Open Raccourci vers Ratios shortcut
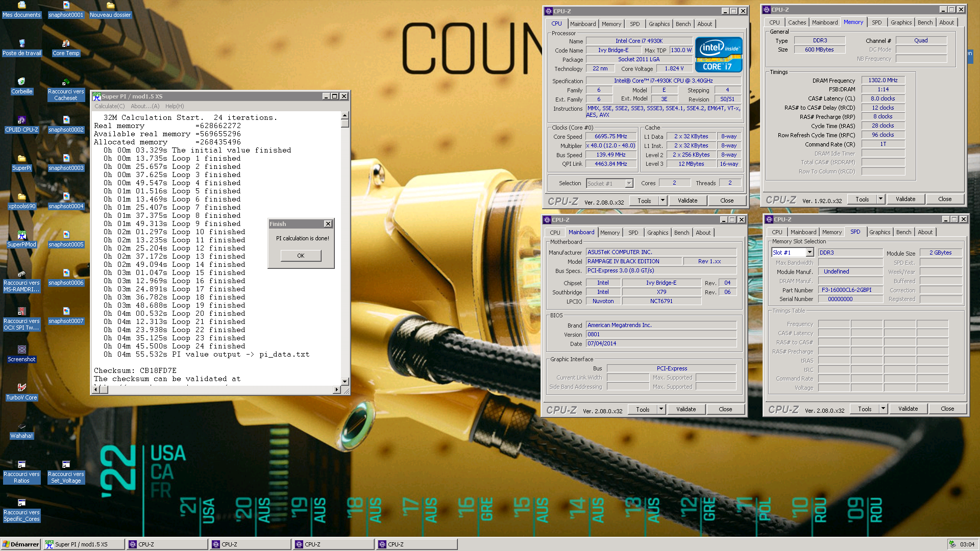 click(x=21, y=472)
